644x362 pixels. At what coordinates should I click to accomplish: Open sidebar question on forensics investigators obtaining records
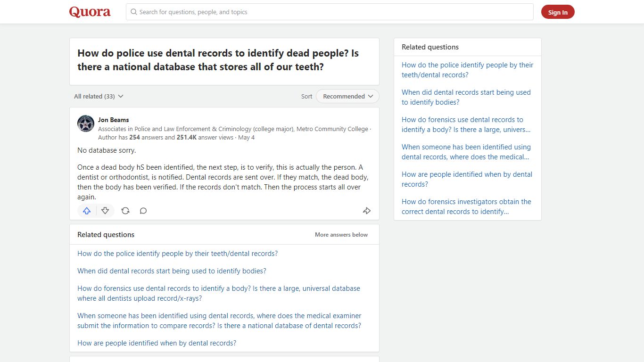coord(466,206)
